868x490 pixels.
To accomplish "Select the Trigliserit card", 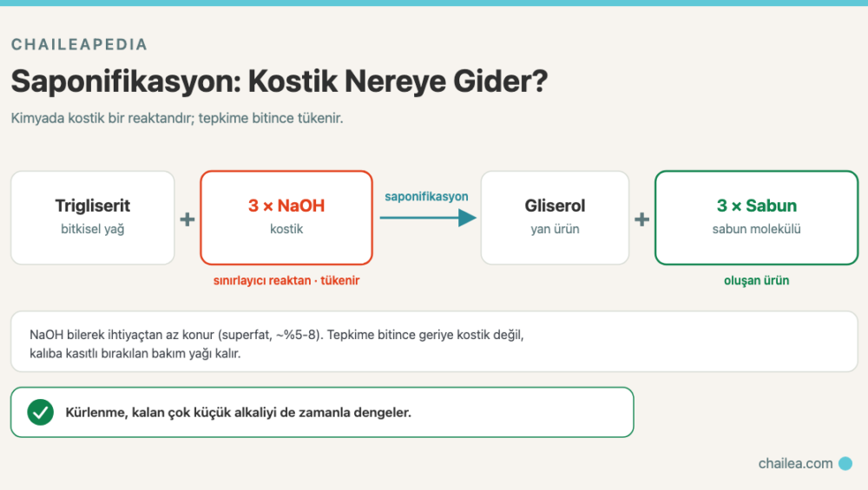I will click(x=93, y=218).
